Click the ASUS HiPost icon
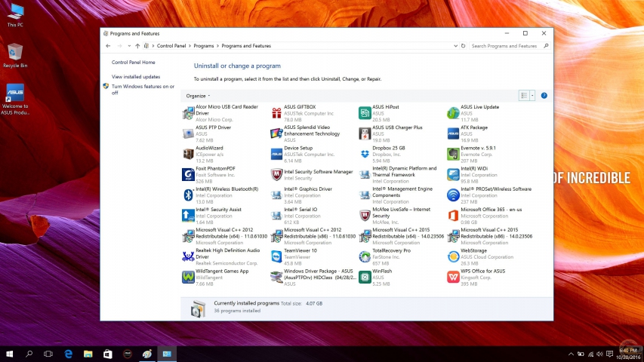This screenshot has width=644, height=362. pyautogui.click(x=365, y=113)
